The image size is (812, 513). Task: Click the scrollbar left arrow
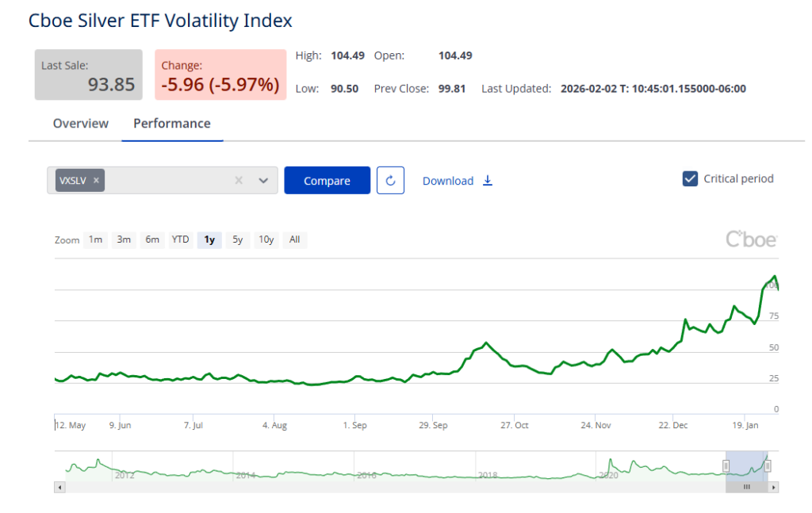pos(59,487)
